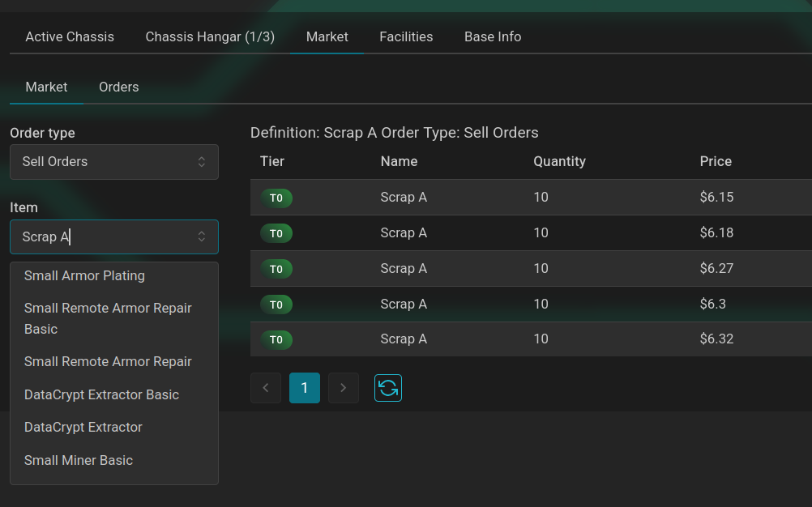This screenshot has height=507, width=812.
Task: Open the Facilities tab
Action: click(x=406, y=36)
